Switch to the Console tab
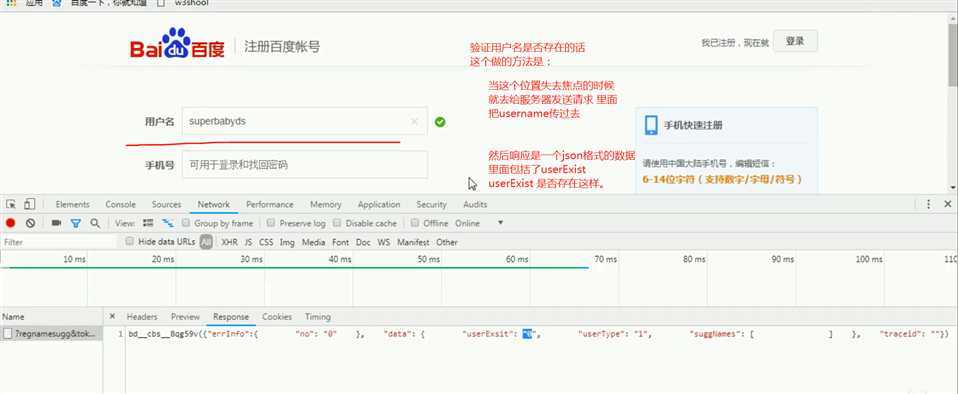 click(120, 204)
